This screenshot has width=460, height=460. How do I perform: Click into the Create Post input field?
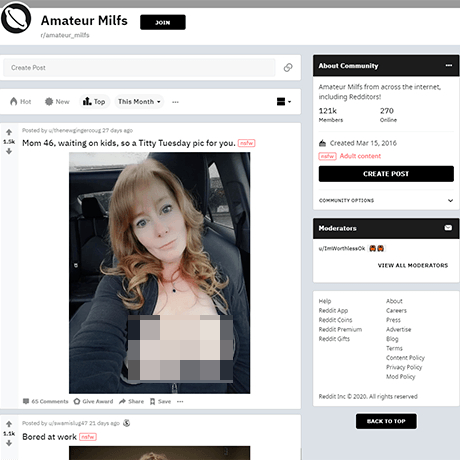click(x=139, y=68)
